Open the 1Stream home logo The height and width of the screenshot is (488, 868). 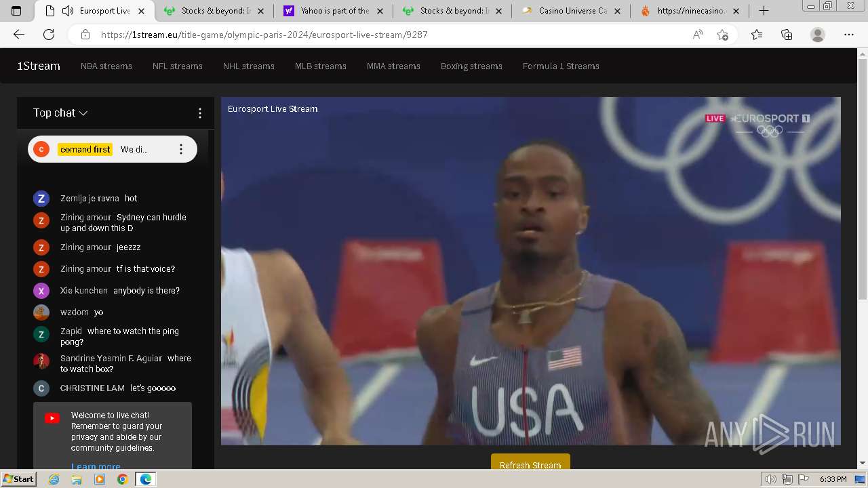[x=39, y=66]
